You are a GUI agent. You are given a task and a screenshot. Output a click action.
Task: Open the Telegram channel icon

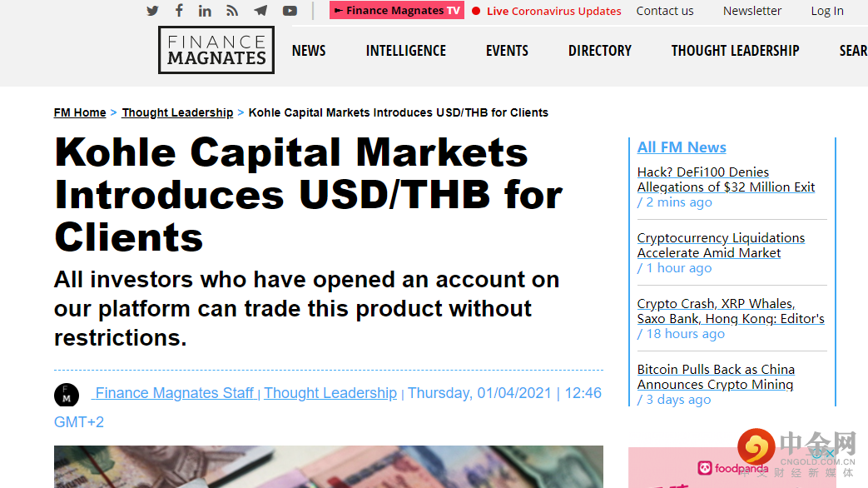pyautogui.click(x=260, y=11)
